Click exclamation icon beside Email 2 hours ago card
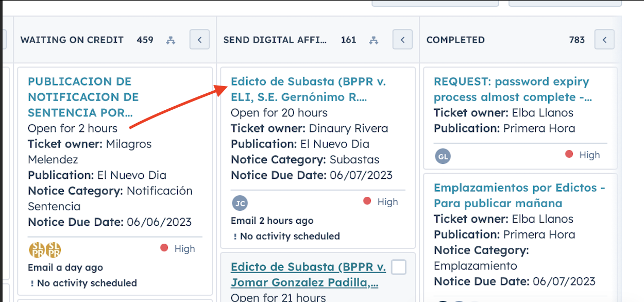The image size is (644, 302). (235, 237)
